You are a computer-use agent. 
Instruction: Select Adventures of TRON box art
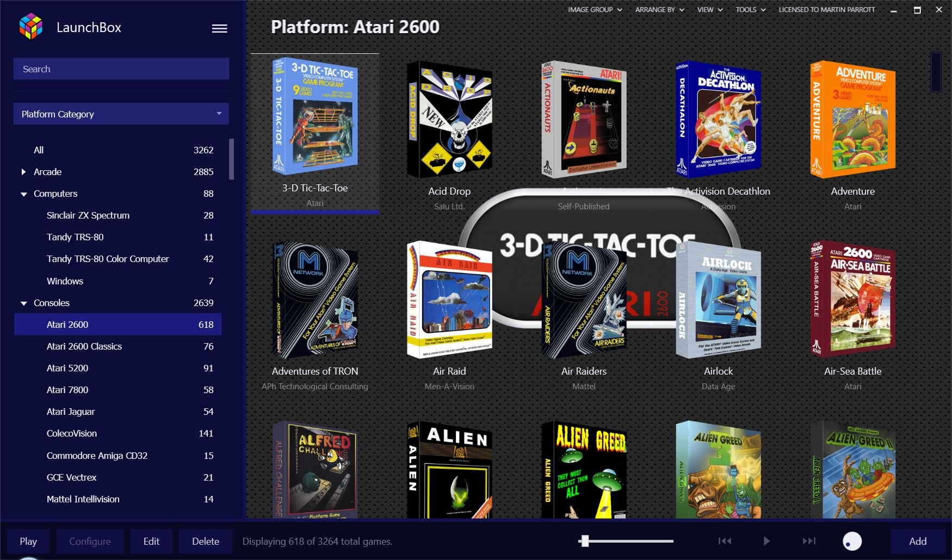pos(315,300)
